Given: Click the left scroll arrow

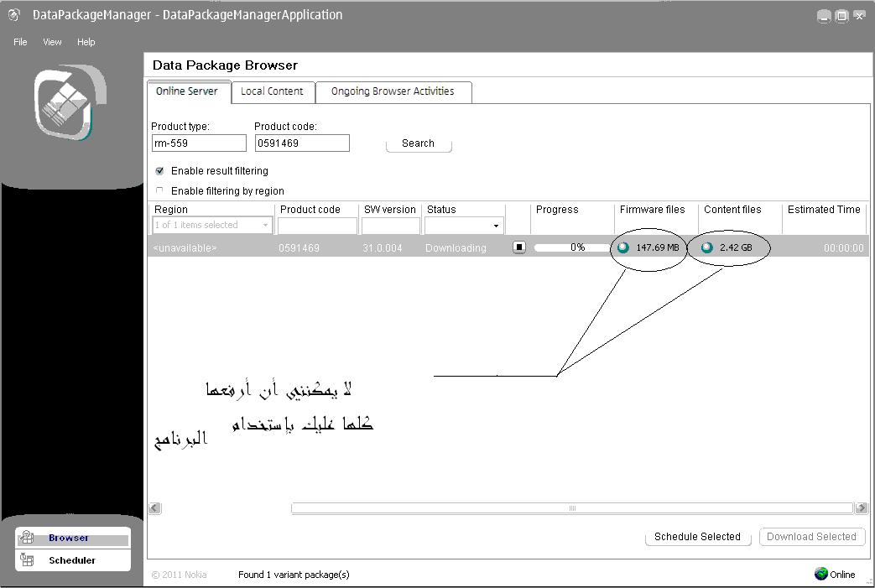Looking at the screenshot, I should tap(154, 508).
